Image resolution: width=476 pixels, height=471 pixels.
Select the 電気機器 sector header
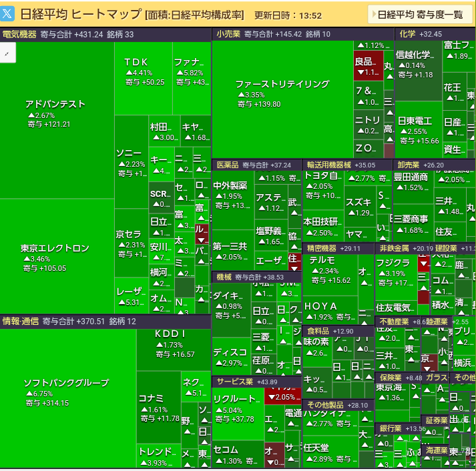tap(105, 35)
